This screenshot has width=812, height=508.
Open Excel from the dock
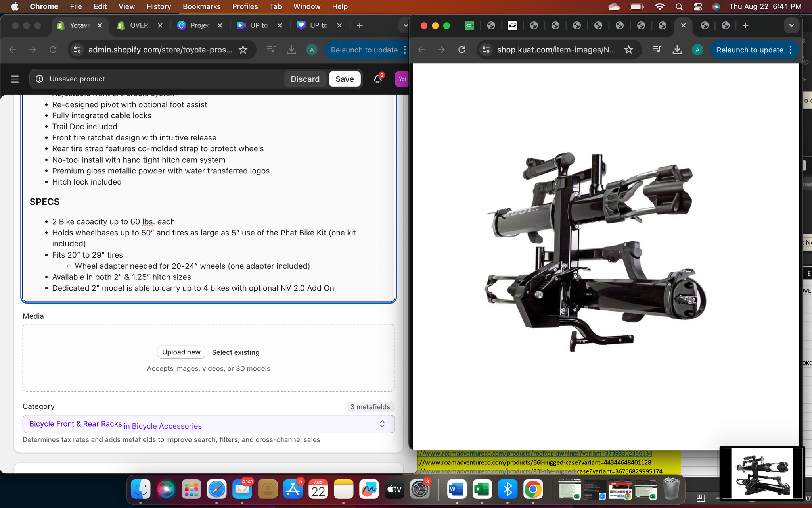(x=482, y=489)
